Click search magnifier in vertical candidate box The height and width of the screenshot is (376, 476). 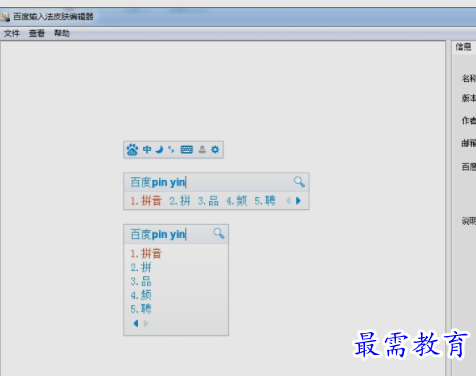pyautogui.click(x=219, y=233)
